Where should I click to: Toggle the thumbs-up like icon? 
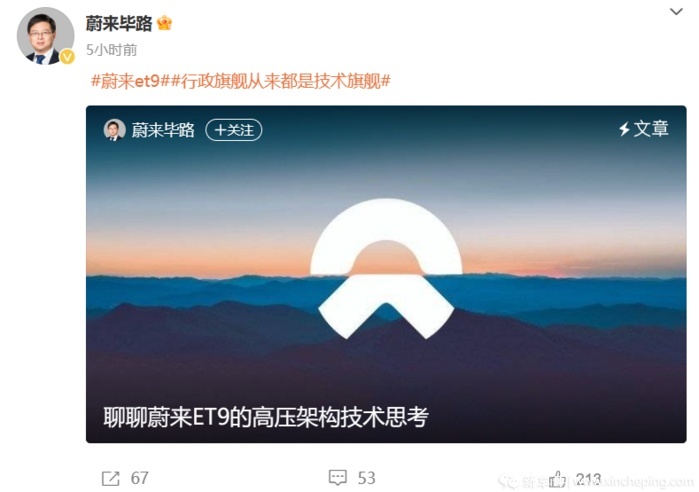557,479
